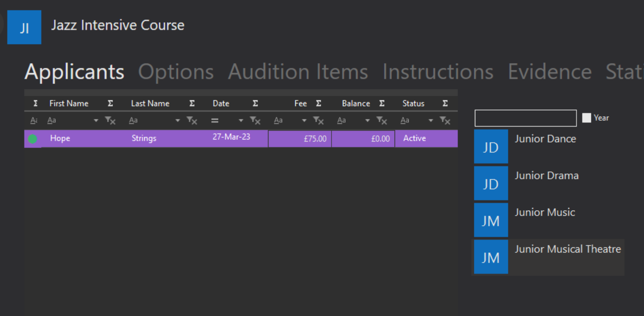Click the equals filter operator icon under Date

point(215,120)
